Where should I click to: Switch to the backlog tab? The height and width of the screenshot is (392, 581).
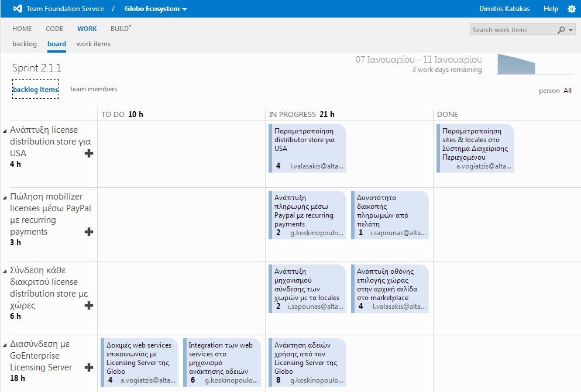tap(25, 44)
